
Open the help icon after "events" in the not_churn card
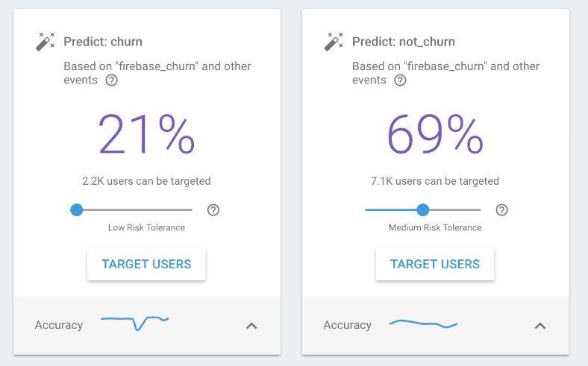coord(400,81)
